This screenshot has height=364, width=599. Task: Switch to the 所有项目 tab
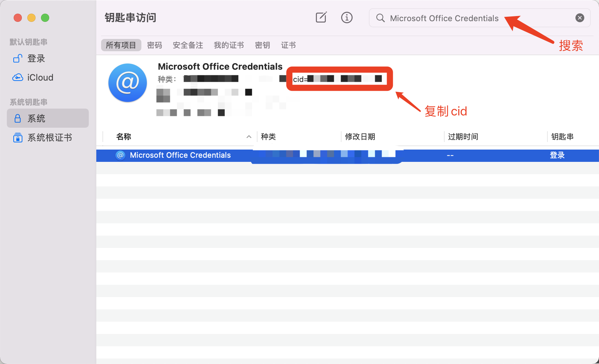point(121,45)
